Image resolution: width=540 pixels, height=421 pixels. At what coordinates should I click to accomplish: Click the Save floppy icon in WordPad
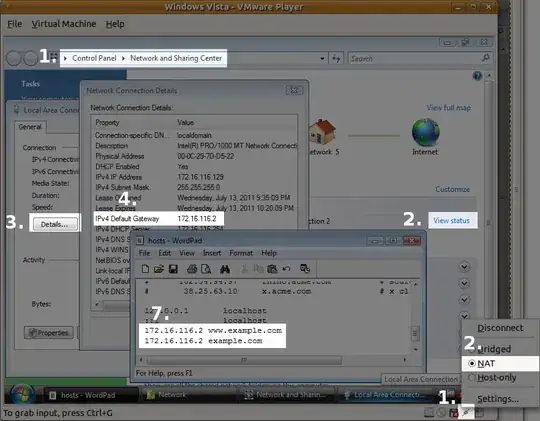[x=173, y=269]
